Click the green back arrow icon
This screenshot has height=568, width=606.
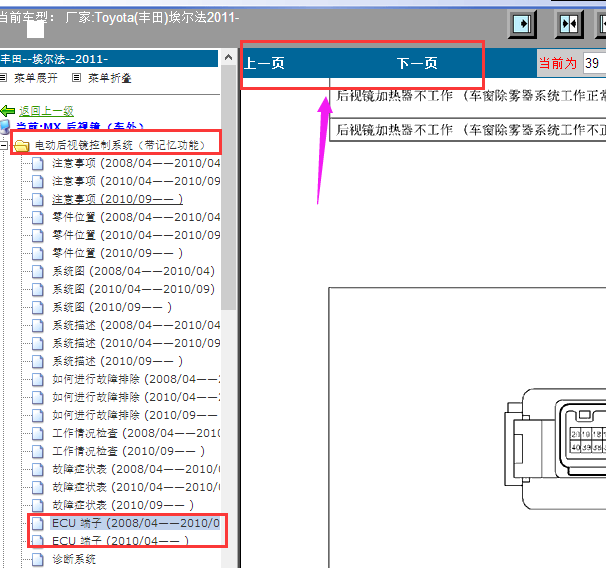8,111
